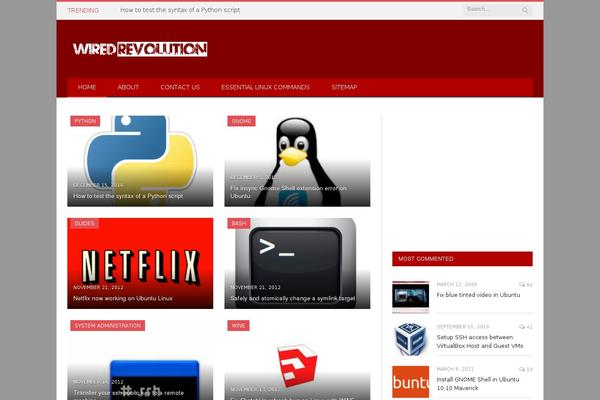The width and height of the screenshot is (600, 400).
Task: Select the SYSTEM ADMINISTRATION category tag
Action: pyautogui.click(x=108, y=325)
